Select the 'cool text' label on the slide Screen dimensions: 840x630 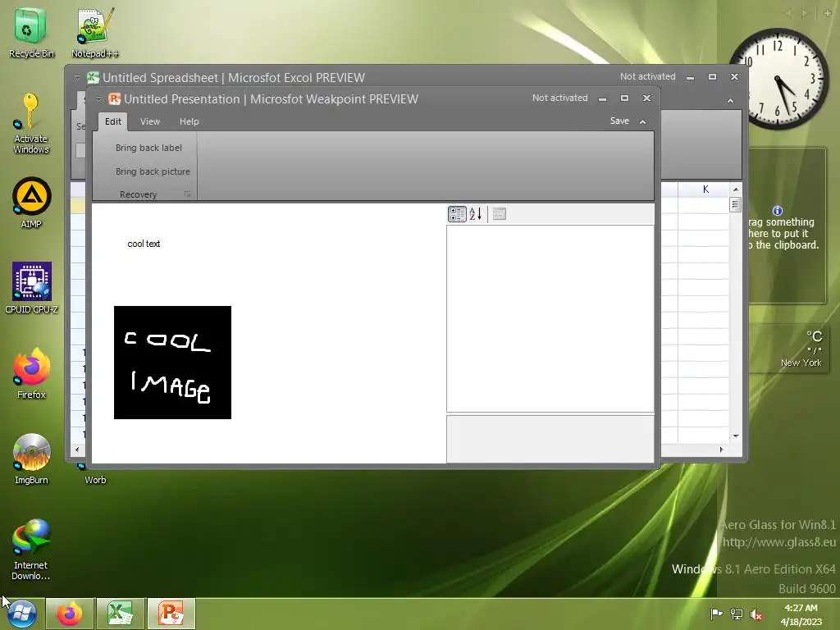144,244
